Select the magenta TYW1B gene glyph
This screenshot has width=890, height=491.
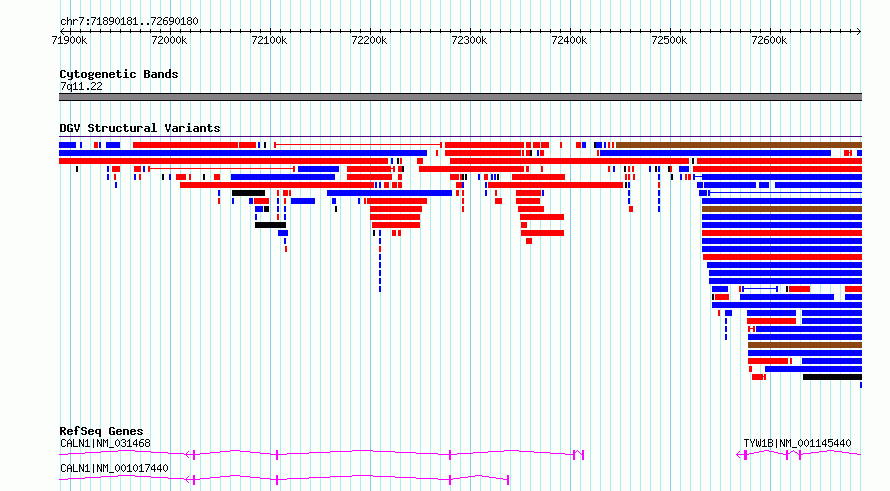click(799, 454)
